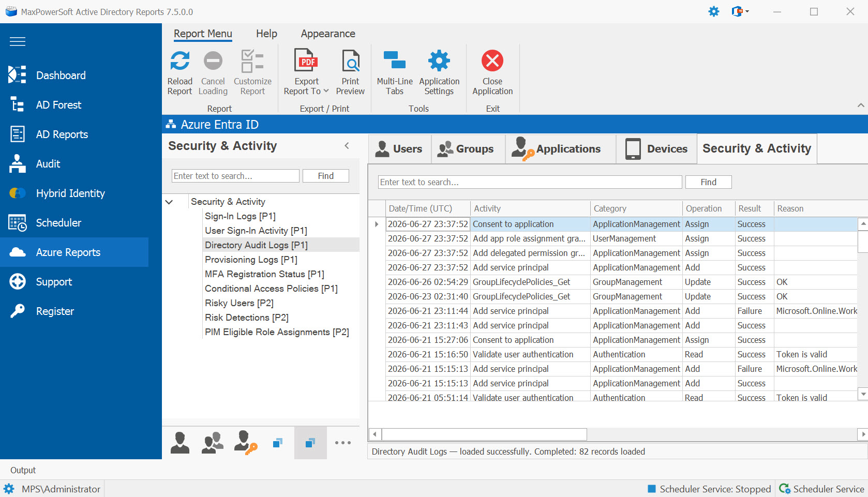The height and width of the screenshot is (497, 868).
Task: Click the horizontal scrollbar thumb under grid
Action: pos(484,434)
